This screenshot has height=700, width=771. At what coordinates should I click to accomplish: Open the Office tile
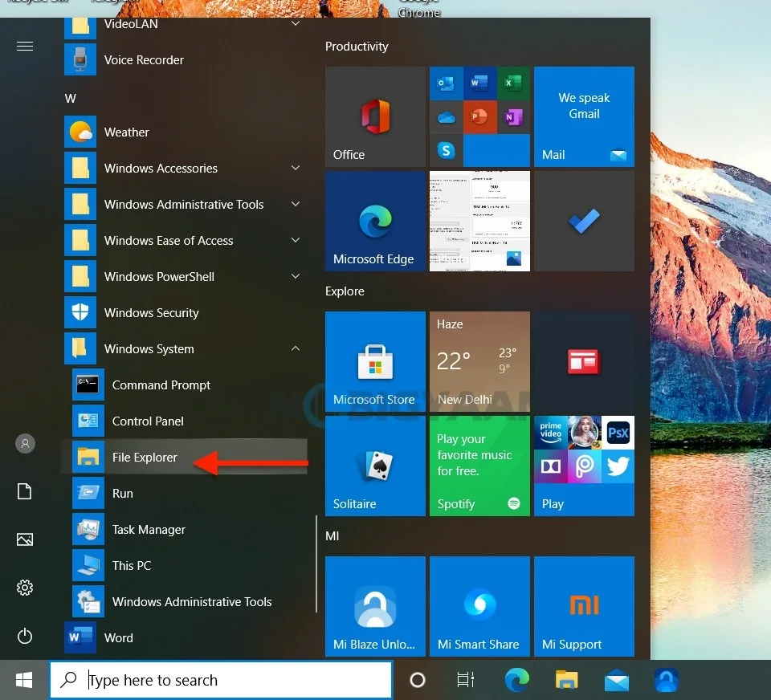(375, 117)
